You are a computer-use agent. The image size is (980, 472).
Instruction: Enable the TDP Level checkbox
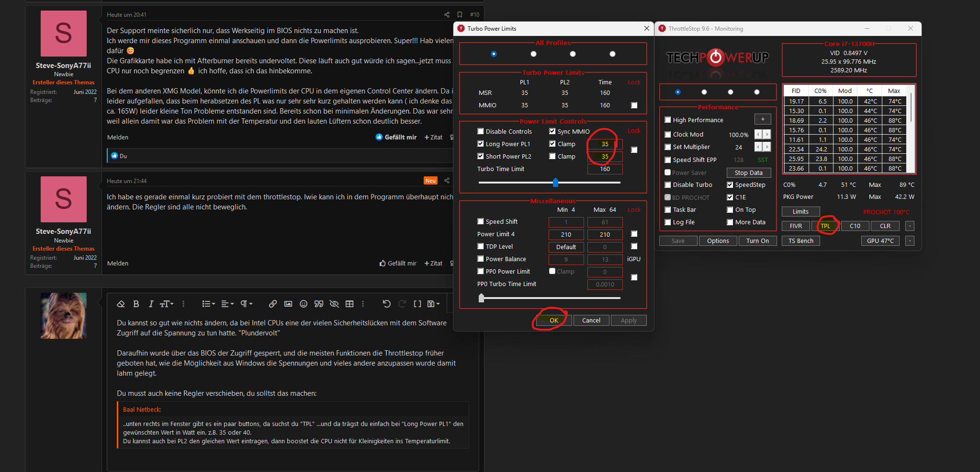(x=481, y=246)
